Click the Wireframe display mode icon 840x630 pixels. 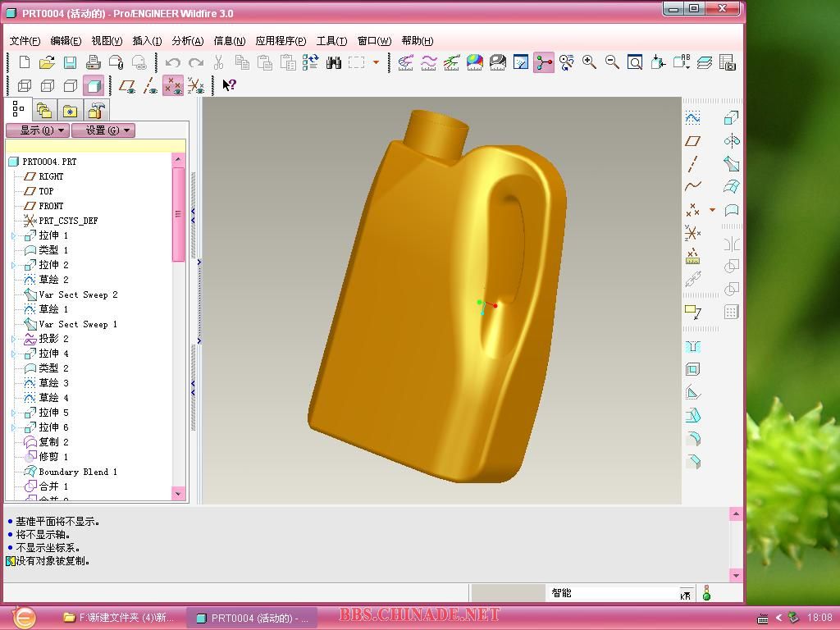click(x=25, y=85)
